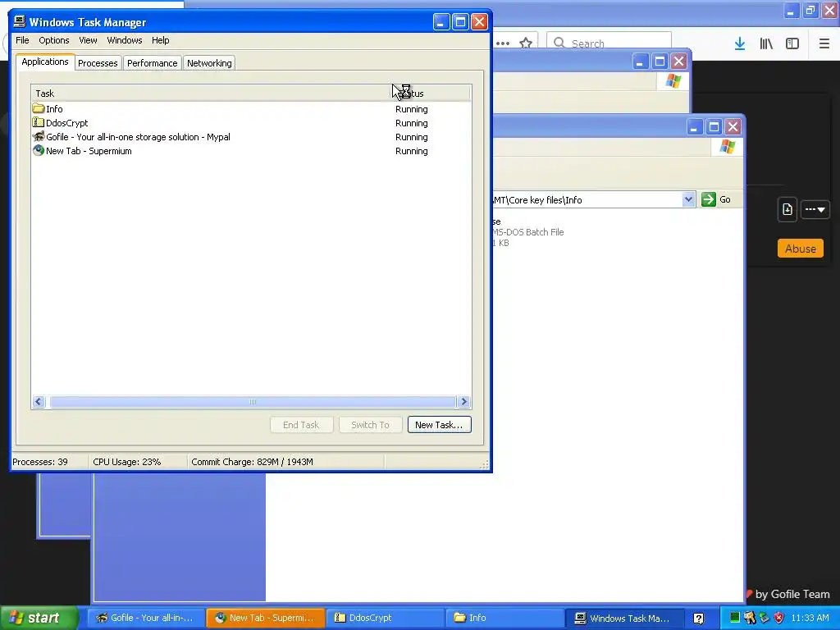The height and width of the screenshot is (630, 840).
Task: Select the New Tab - Supermium task
Action: point(251,151)
